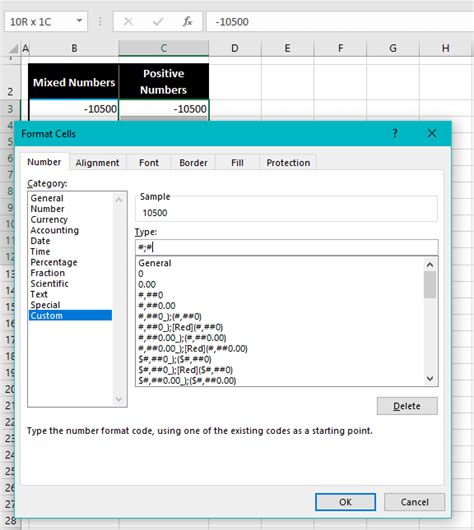Click the Delete button
Viewport: 474px width, 530px height.
point(407,406)
